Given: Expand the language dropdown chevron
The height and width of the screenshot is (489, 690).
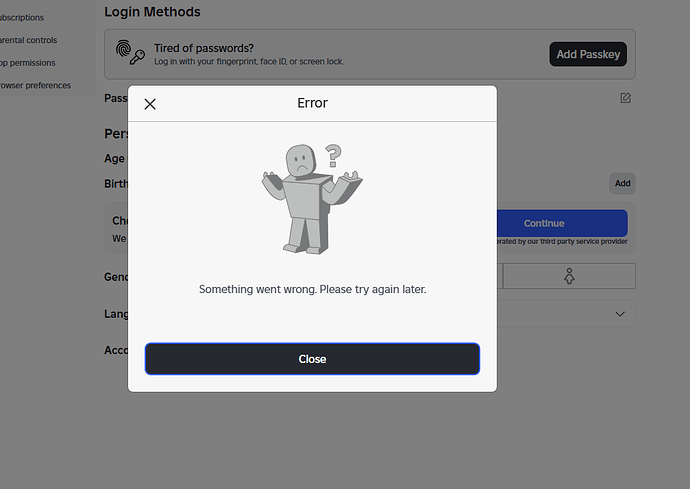Looking at the screenshot, I should tap(620, 314).
